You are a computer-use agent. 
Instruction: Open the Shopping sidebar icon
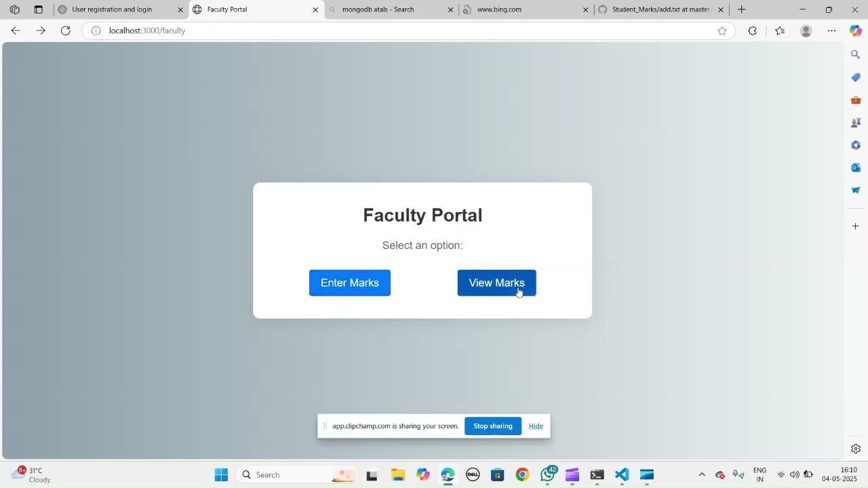tap(856, 77)
